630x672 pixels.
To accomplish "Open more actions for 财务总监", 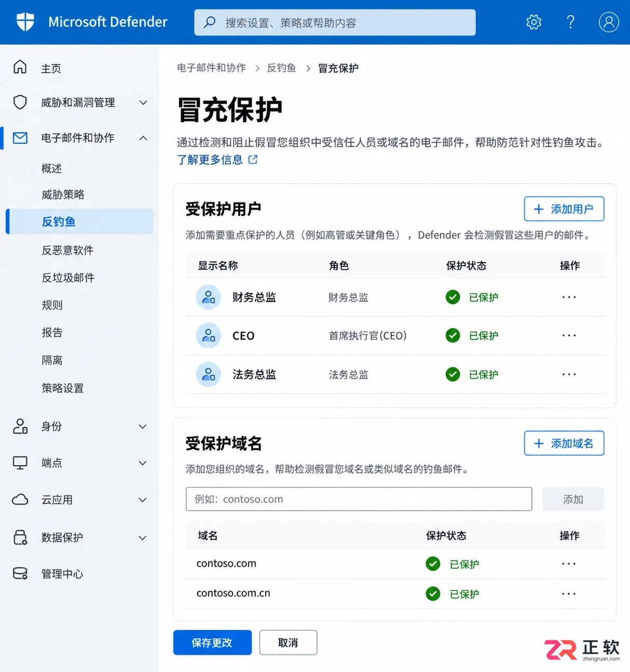I will (x=569, y=297).
